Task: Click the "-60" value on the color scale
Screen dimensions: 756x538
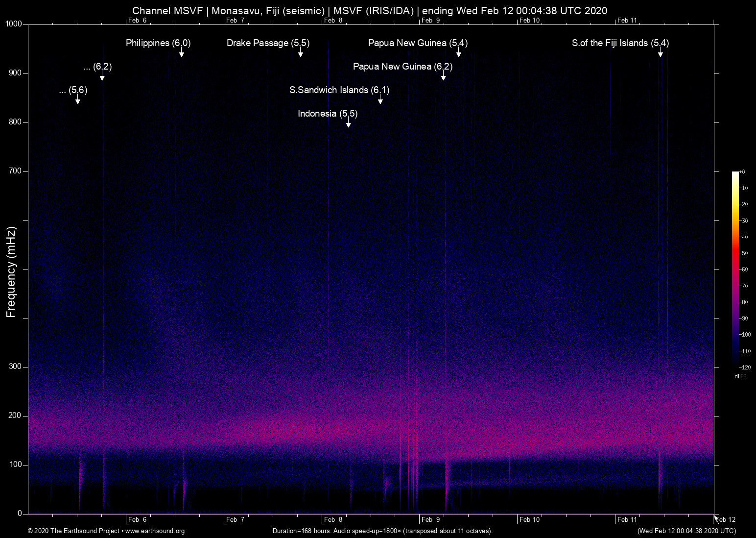Action: click(x=744, y=269)
